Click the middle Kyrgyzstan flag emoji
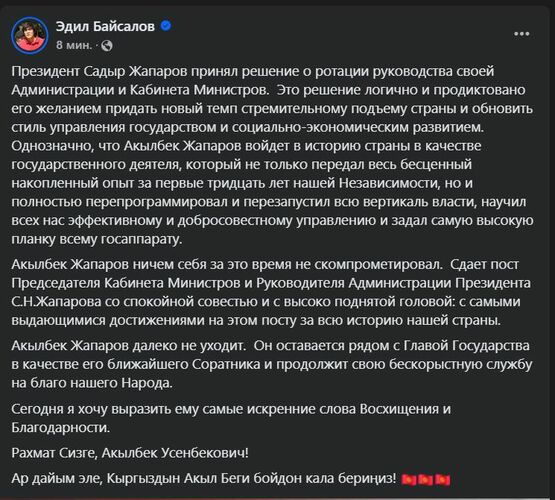 425,480
